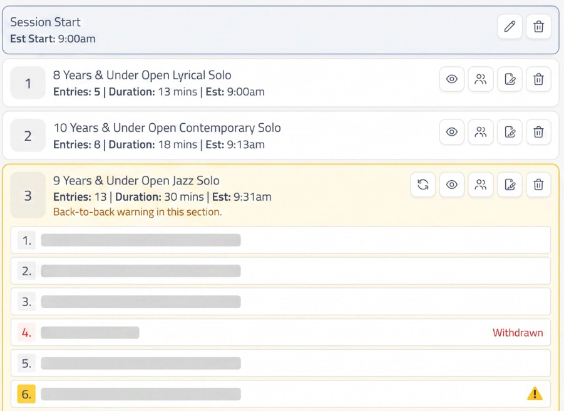View the 9 Years Jazz Solo section

pyautogui.click(x=452, y=185)
